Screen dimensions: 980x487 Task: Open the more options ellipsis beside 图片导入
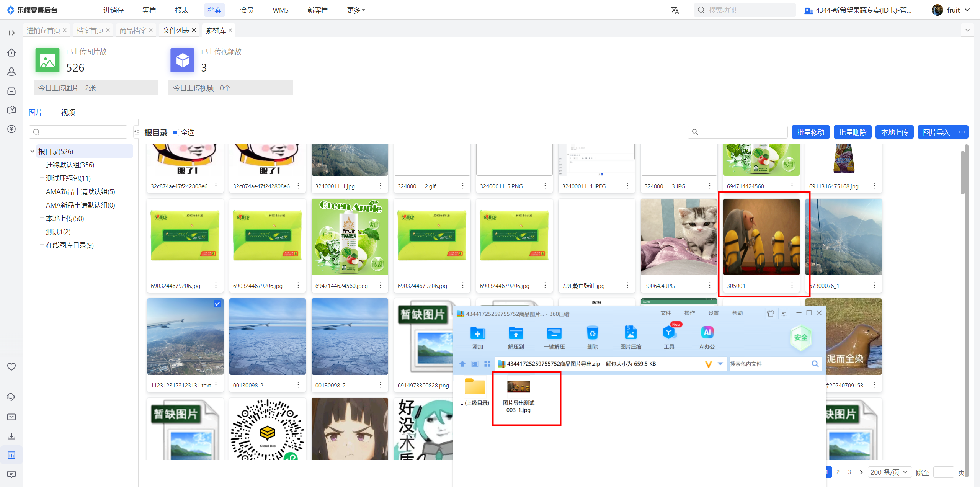962,132
